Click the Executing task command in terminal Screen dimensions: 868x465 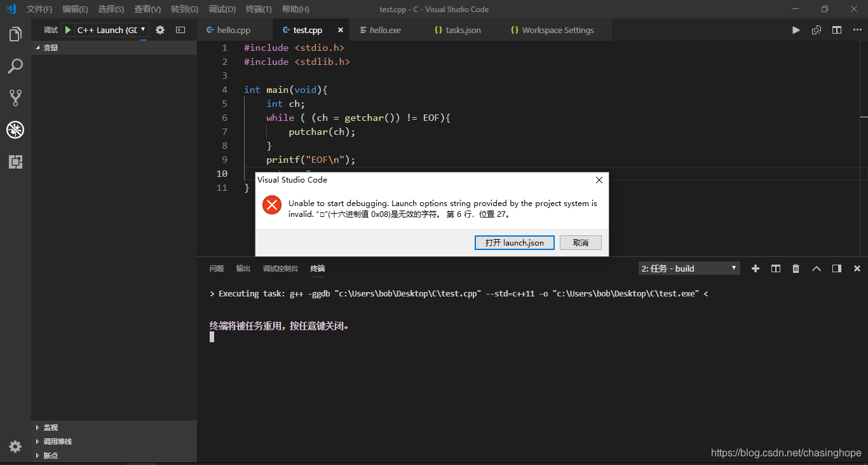pyautogui.click(x=459, y=294)
